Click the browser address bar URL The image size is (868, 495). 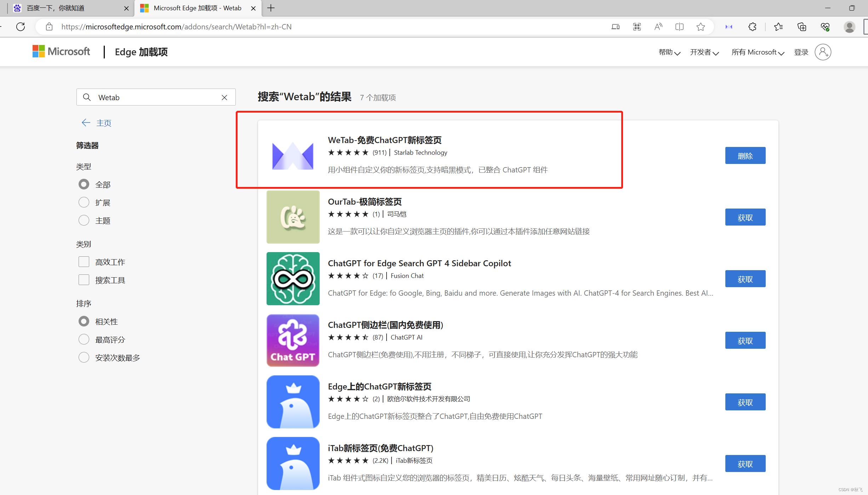pyautogui.click(x=176, y=27)
